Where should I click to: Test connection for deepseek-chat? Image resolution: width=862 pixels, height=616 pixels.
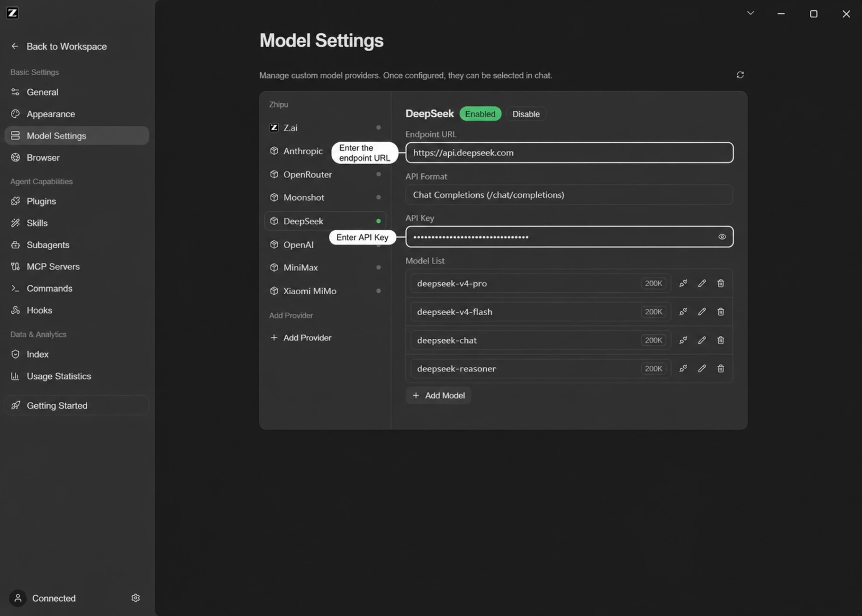pyautogui.click(x=683, y=340)
